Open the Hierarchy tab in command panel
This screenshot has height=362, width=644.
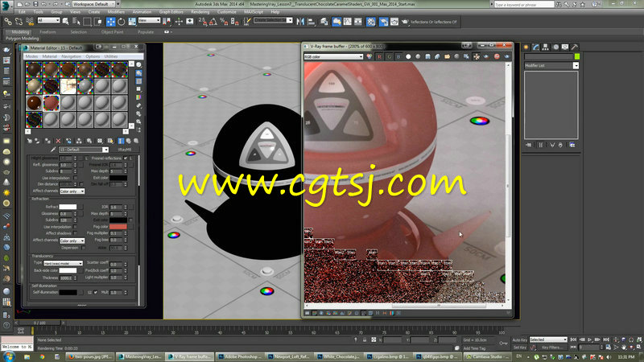[x=546, y=47]
